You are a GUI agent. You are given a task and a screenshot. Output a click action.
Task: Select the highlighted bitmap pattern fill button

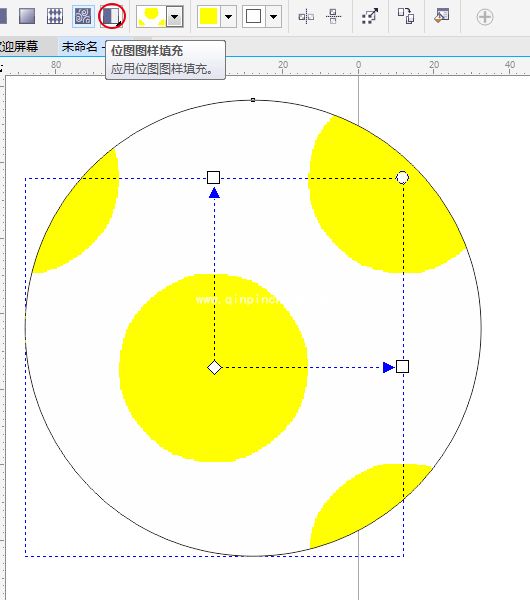(83, 16)
